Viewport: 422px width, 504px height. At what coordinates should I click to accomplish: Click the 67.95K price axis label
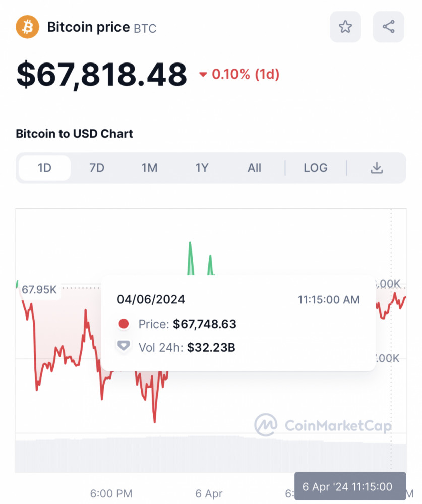[x=39, y=289]
